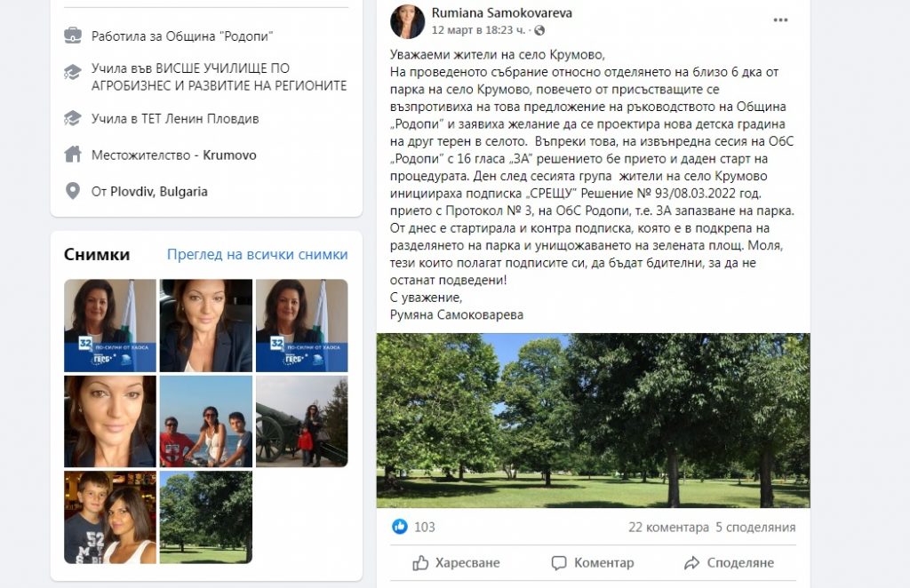Open Rumiana Samokovareva's profile avatar

[x=407, y=22]
